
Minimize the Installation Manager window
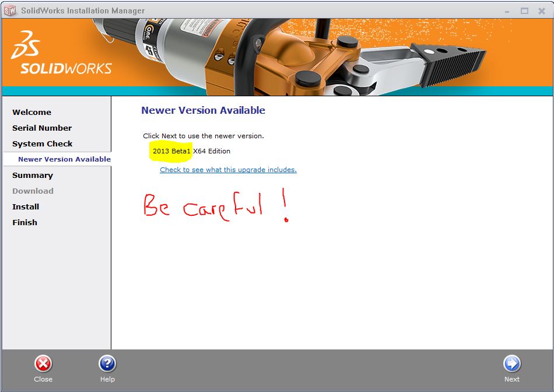507,11
